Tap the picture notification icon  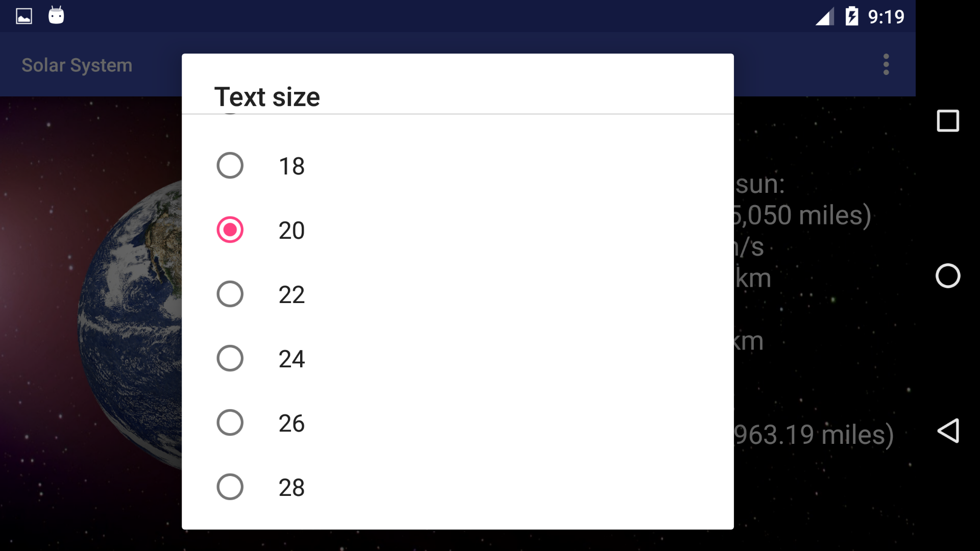tap(24, 16)
